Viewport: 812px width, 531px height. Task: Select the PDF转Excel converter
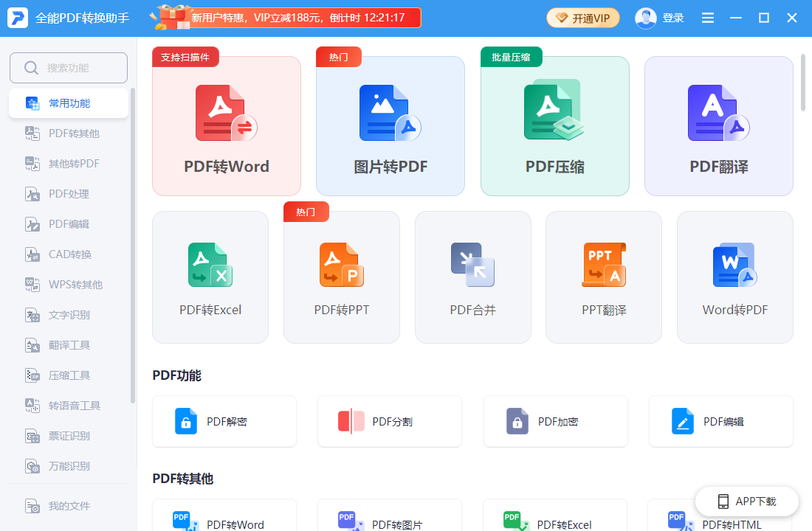pyautogui.click(x=210, y=277)
